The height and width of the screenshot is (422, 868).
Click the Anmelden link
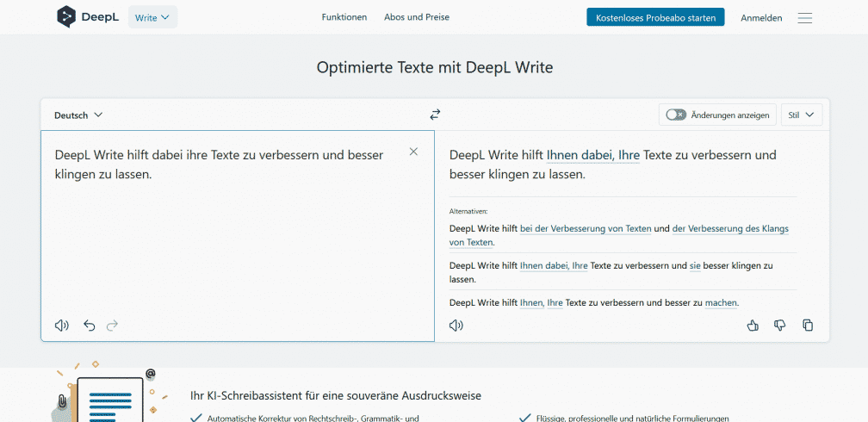762,18
